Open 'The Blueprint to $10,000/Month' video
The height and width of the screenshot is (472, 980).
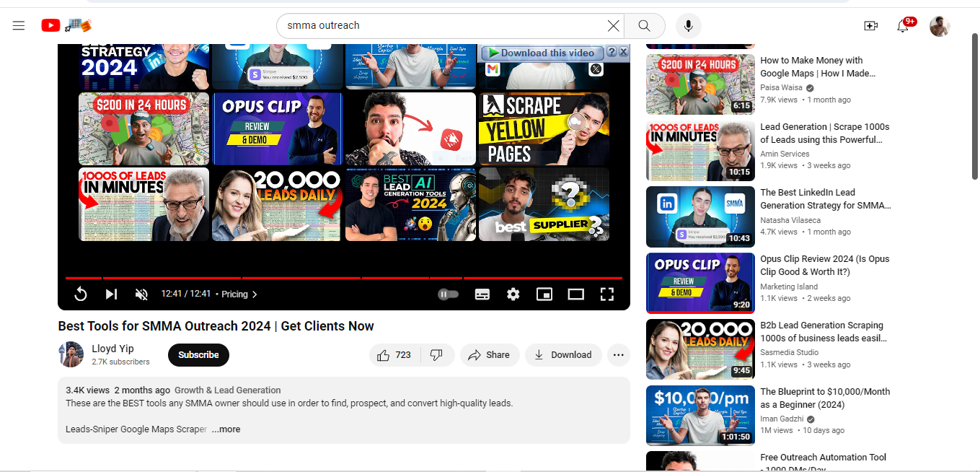click(825, 398)
